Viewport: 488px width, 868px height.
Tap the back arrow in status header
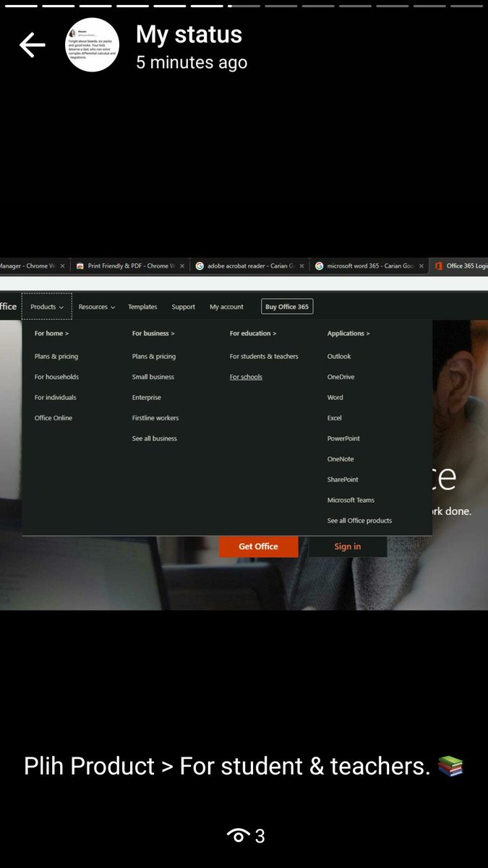pos(32,45)
